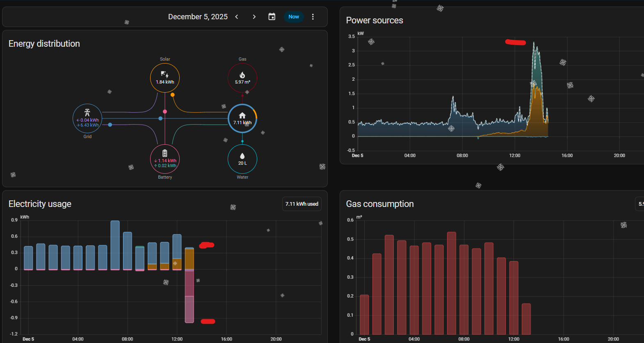Open the Battery node in energy distribution
The height and width of the screenshot is (343, 644).
[165, 159]
